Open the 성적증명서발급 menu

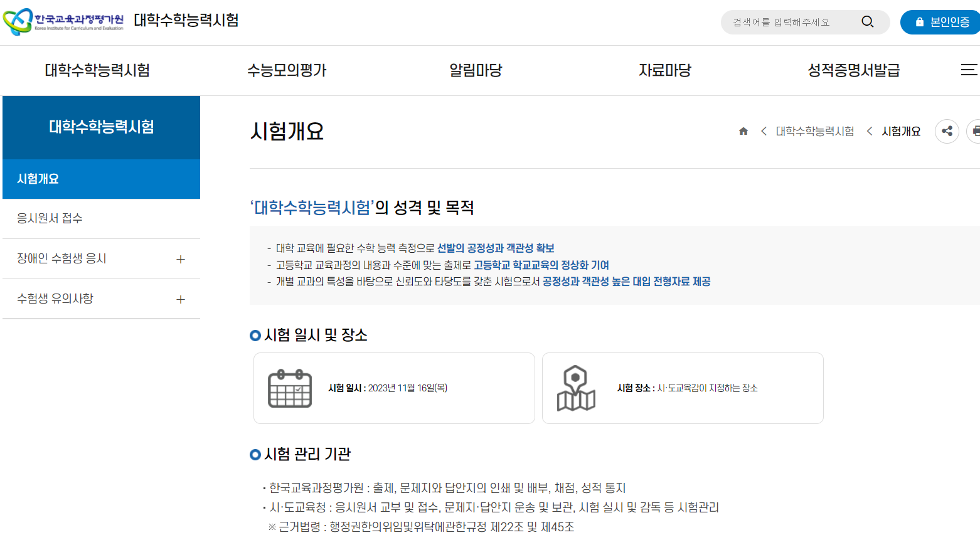853,70
